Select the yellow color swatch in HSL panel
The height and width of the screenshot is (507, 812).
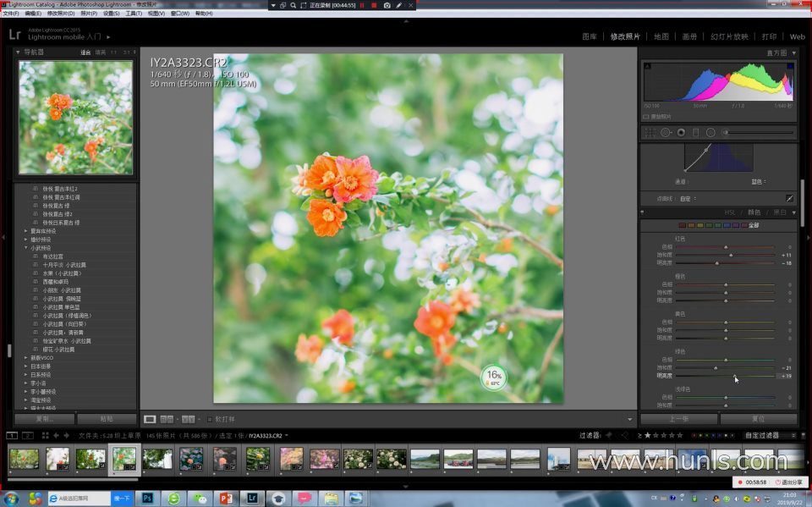(x=700, y=225)
